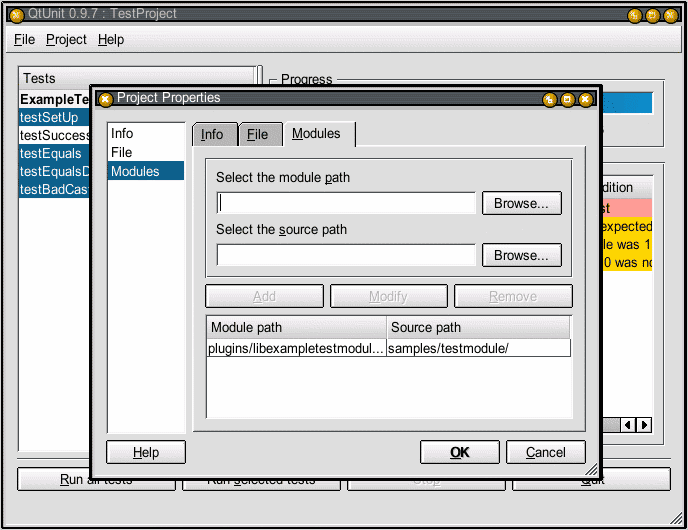Select Info in the left list
688x530 pixels.
click(x=146, y=133)
